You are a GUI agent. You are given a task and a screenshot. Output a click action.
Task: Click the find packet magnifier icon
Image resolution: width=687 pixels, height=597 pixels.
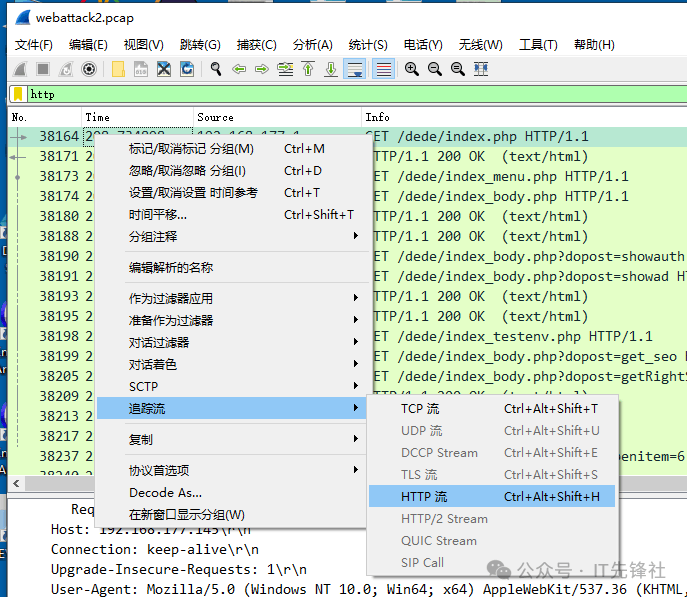tap(215, 69)
